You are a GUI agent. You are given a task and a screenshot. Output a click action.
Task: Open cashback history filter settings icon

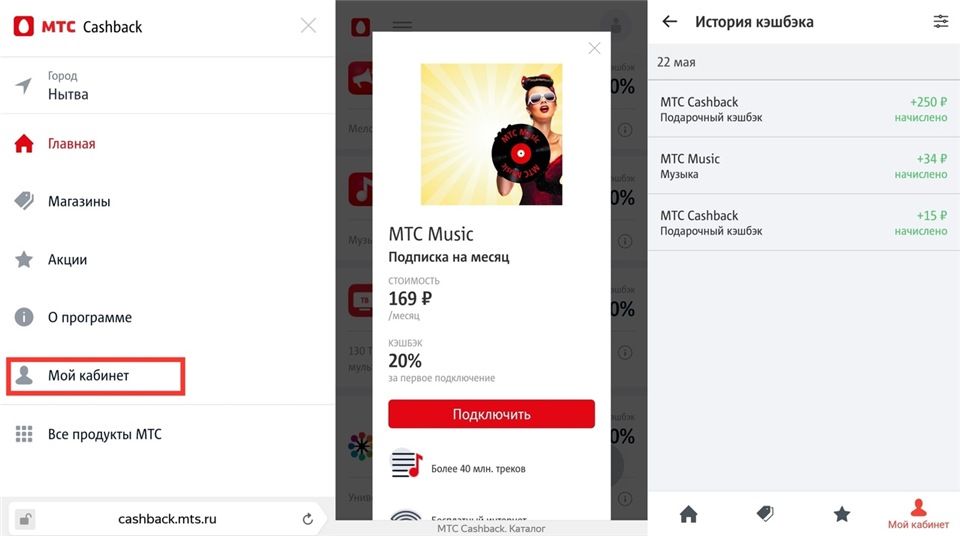point(940,21)
